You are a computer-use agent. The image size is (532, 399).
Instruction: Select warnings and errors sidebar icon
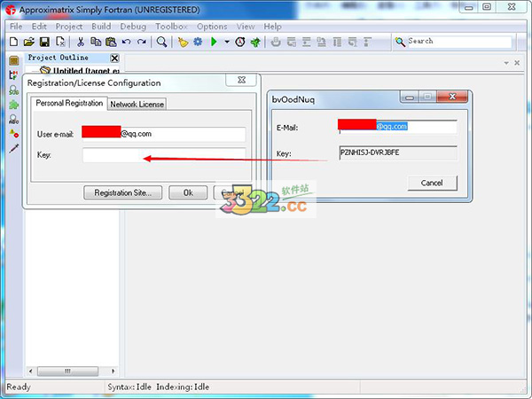click(x=14, y=134)
